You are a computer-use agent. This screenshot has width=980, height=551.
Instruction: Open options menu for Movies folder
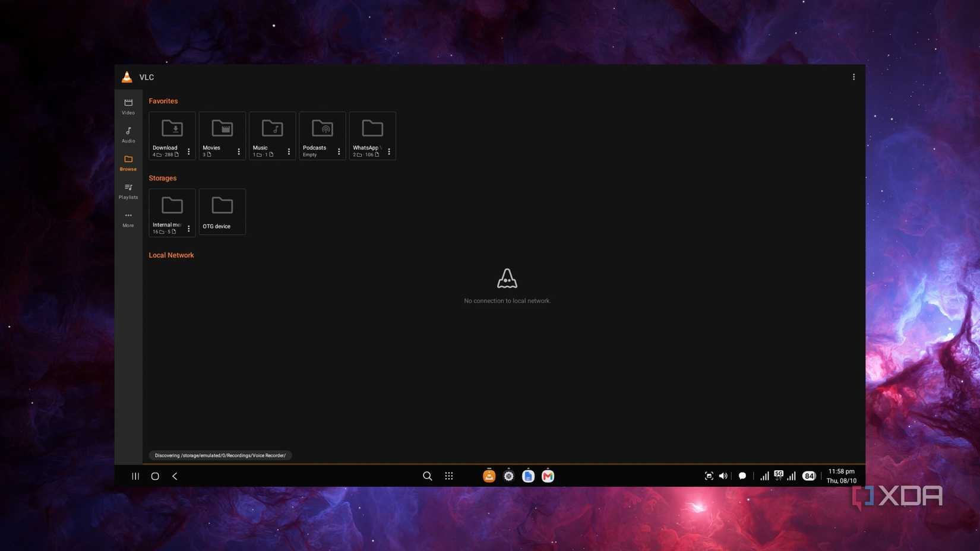(x=239, y=152)
